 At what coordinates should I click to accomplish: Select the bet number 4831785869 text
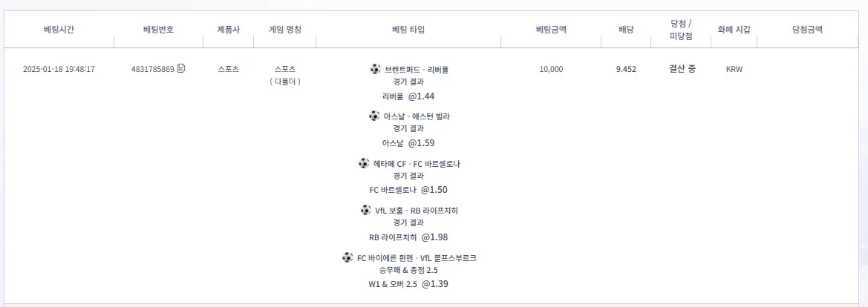coord(153,69)
